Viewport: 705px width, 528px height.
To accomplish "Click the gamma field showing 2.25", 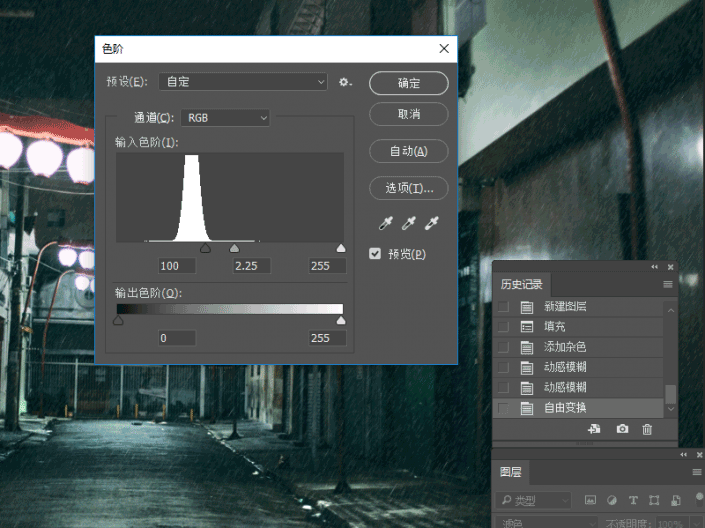I will tap(252, 266).
